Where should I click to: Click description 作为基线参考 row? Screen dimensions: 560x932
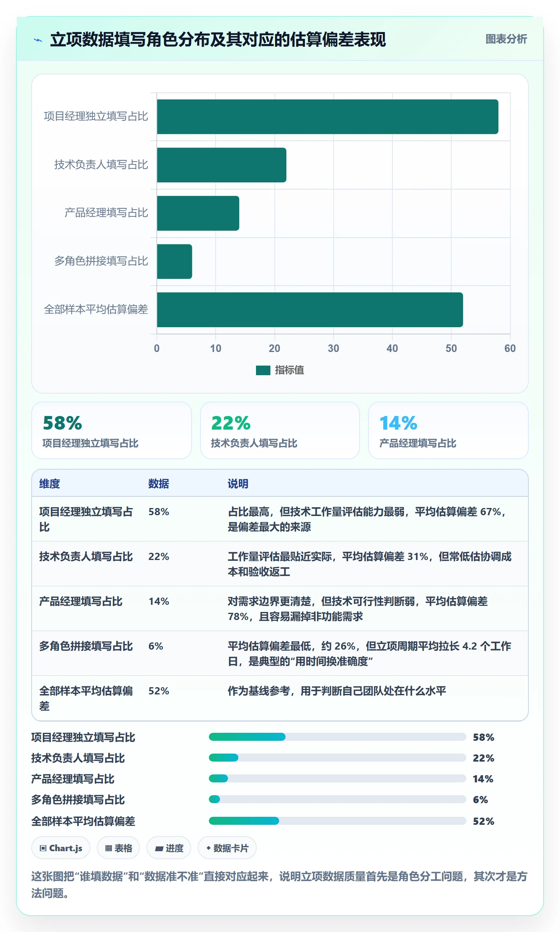[x=337, y=691]
